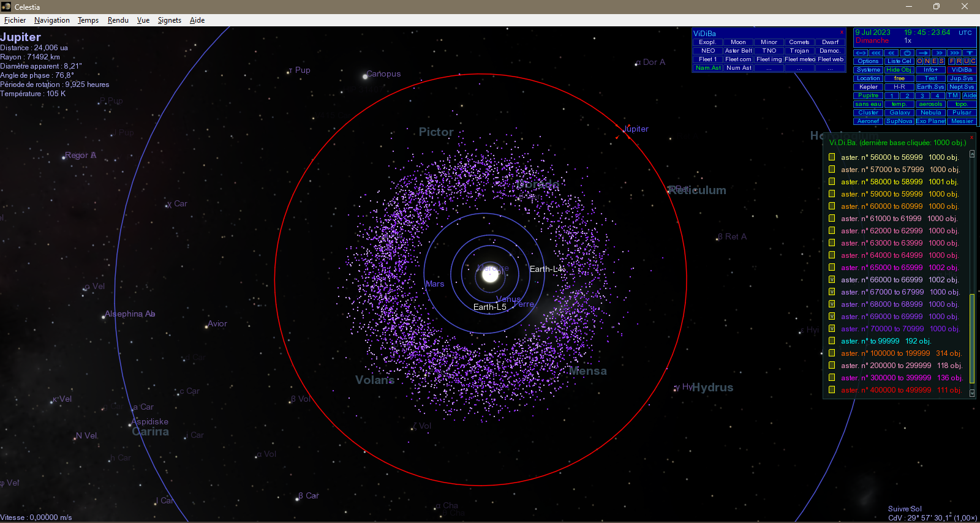Click the double right arrows faster-time icon
The height and width of the screenshot is (523, 980).
click(x=939, y=53)
